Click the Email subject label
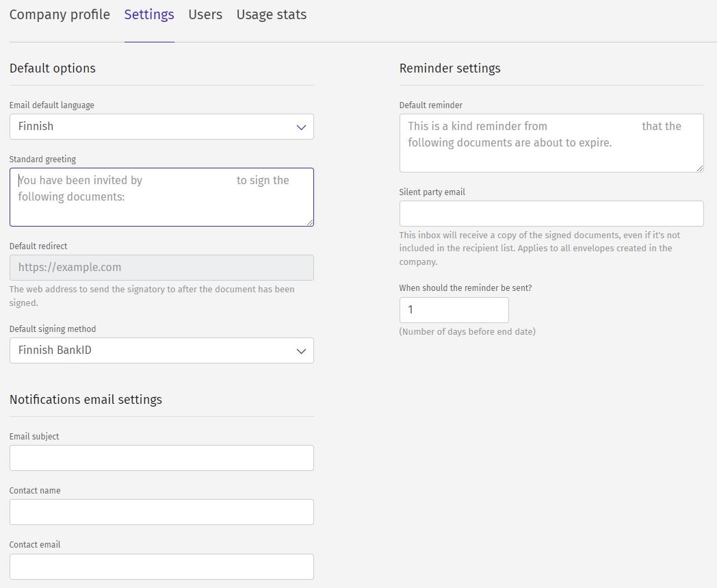The height and width of the screenshot is (588, 717). coord(34,437)
